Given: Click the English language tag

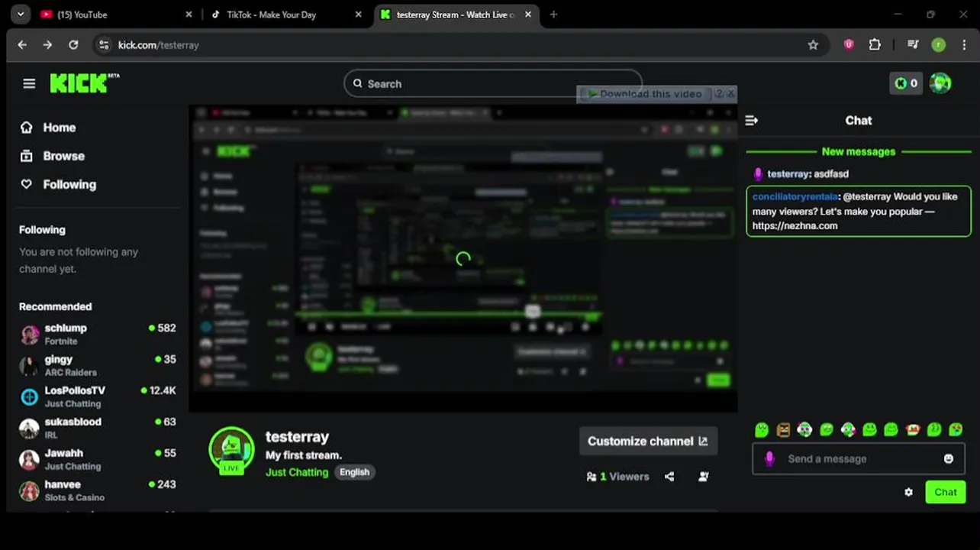Looking at the screenshot, I should pos(354,472).
